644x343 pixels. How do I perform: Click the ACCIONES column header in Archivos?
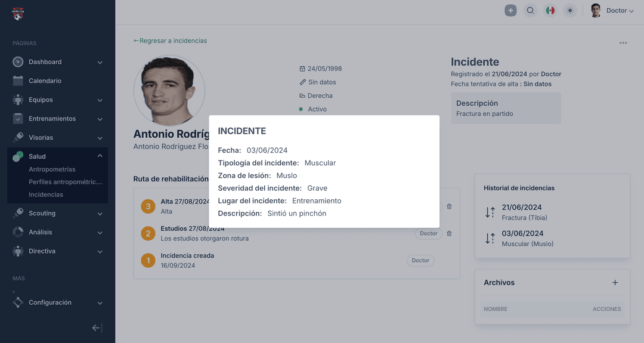(606, 309)
